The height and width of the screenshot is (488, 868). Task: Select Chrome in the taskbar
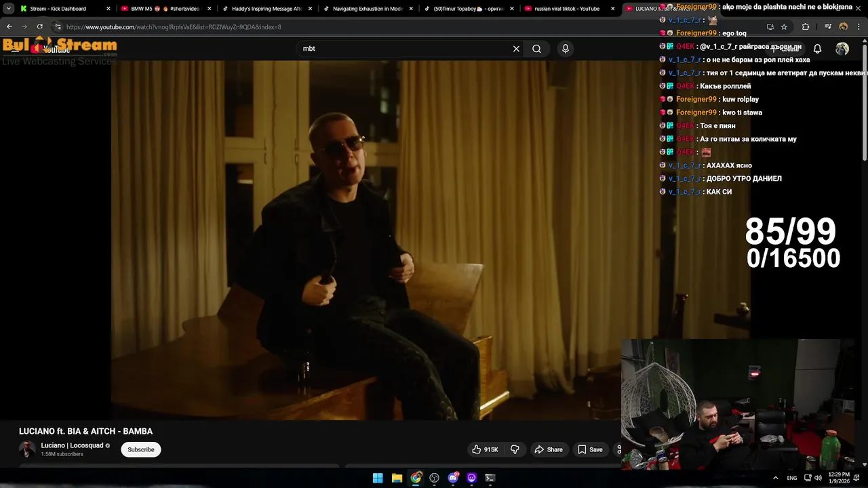(416, 478)
